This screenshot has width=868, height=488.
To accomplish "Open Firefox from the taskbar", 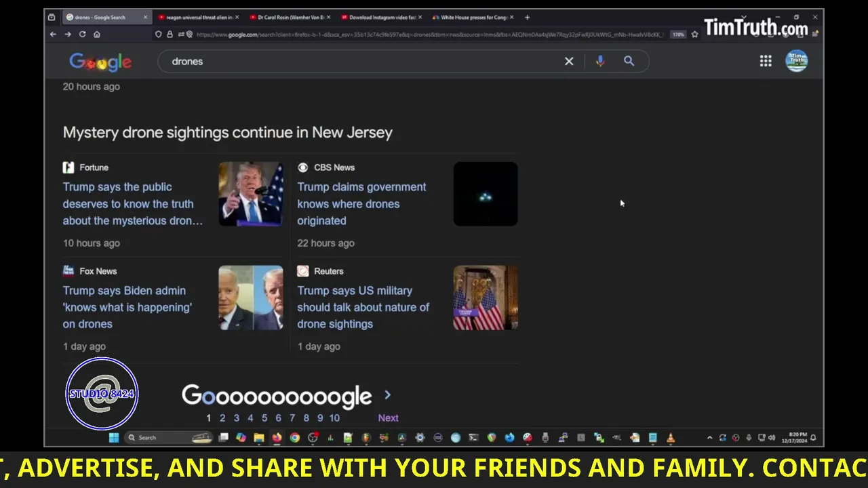I will pyautogui.click(x=277, y=438).
